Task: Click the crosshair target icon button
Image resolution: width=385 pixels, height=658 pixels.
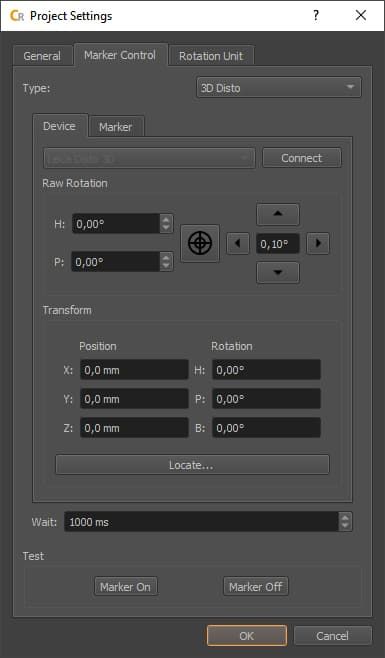Action: (x=200, y=243)
